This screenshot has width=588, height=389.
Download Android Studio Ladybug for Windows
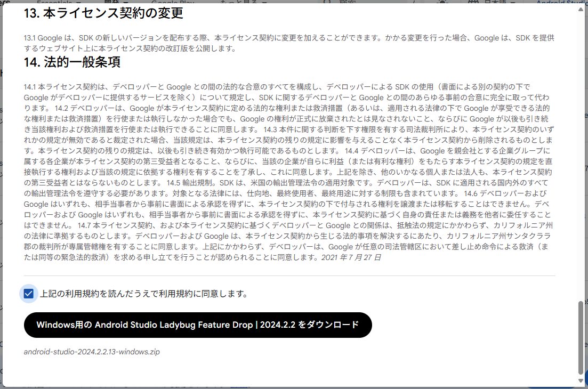[x=198, y=325]
